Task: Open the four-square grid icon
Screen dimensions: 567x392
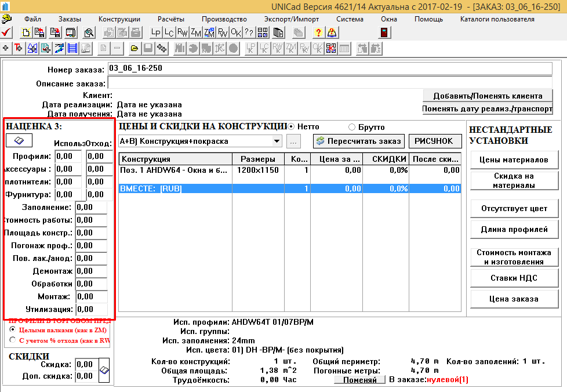Action: [263, 33]
